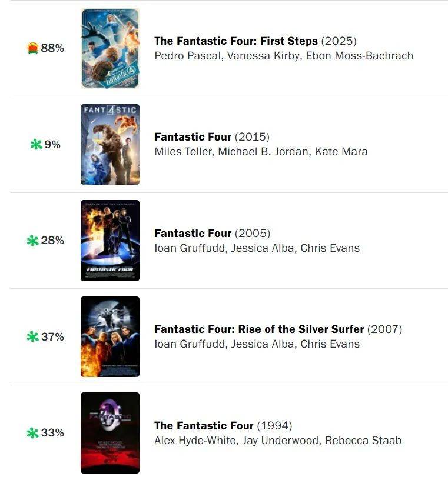Click the Fresh tomato icon beside 88%
448x480 pixels.
(33, 48)
